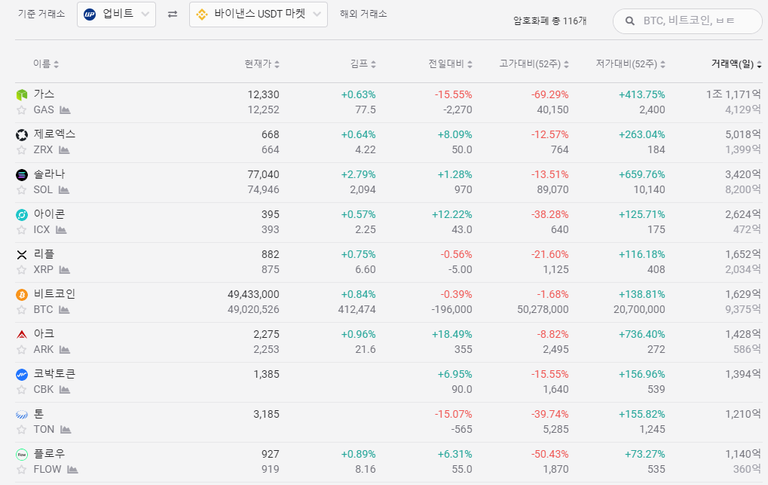This screenshot has height=485, width=768.
Task: Click GAS volume 1조 1,171억
Action: pos(733,94)
